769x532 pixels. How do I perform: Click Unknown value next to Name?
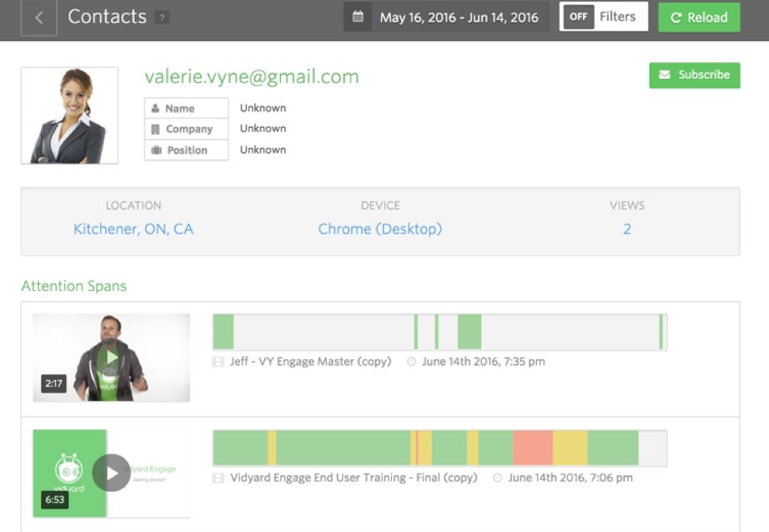(263, 108)
